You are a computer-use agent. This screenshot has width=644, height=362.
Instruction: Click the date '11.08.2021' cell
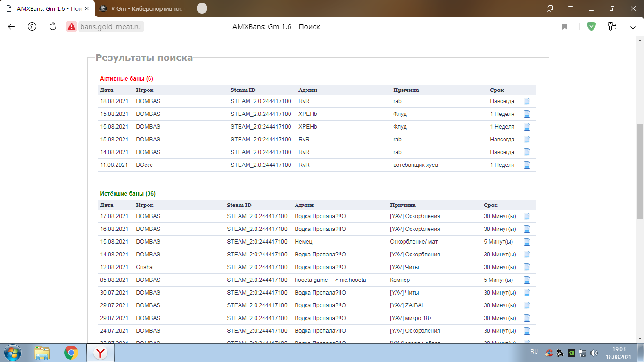tap(114, 165)
